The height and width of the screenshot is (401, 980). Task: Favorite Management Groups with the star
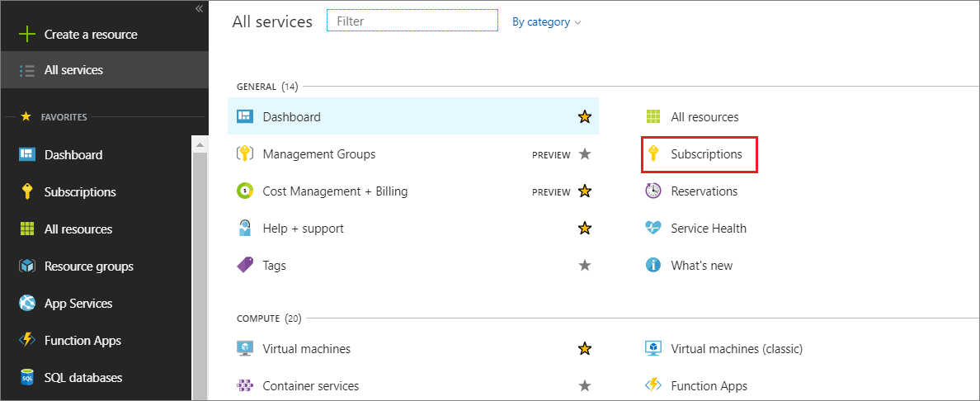click(585, 154)
